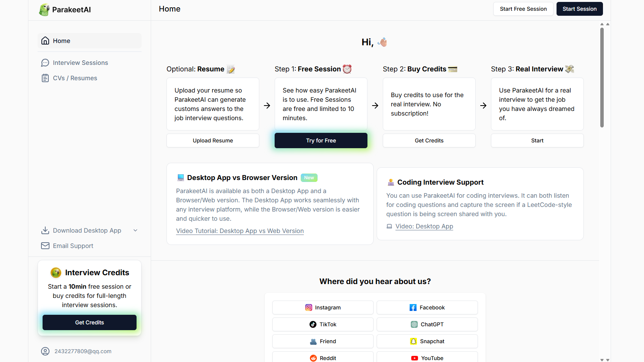Image resolution: width=644 pixels, height=362 pixels.
Task: Click the Upload Resume button
Action: (212, 141)
